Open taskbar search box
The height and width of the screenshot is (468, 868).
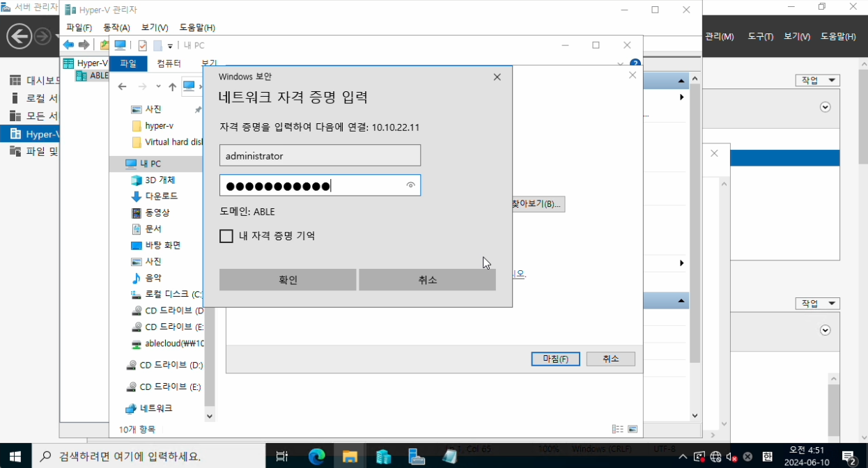(148, 457)
